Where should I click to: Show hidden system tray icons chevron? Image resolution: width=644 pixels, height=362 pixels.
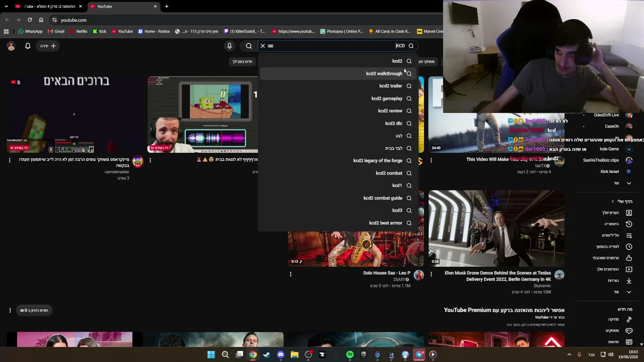click(x=569, y=355)
